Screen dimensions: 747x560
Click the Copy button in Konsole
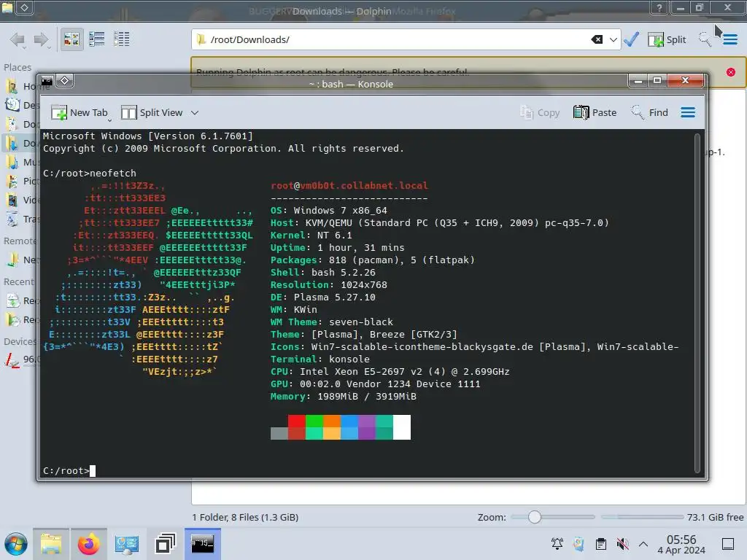tap(540, 112)
